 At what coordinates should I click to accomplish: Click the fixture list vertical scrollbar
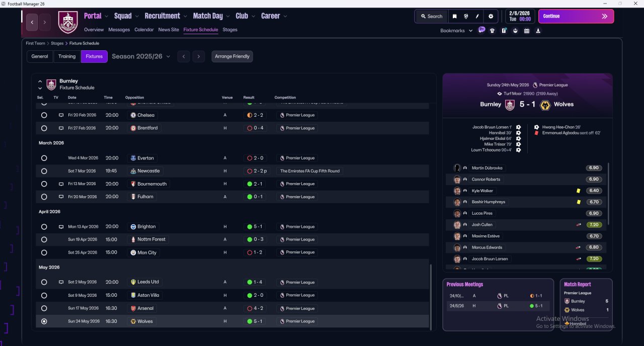(431, 297)
